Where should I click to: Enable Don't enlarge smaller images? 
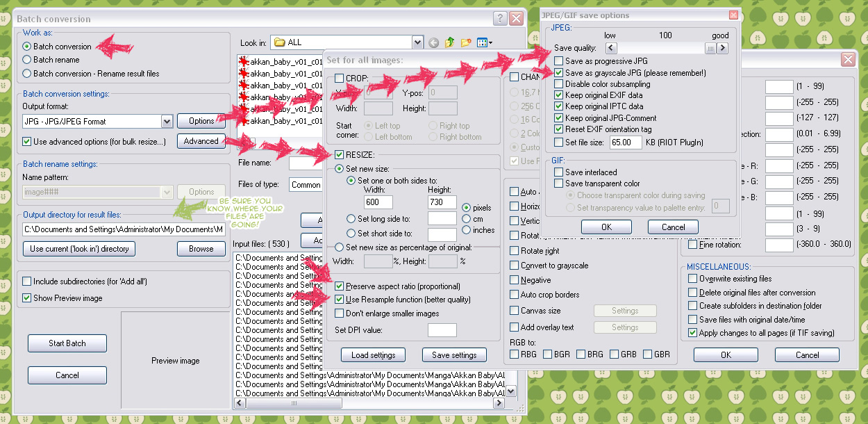pos(340,313)
